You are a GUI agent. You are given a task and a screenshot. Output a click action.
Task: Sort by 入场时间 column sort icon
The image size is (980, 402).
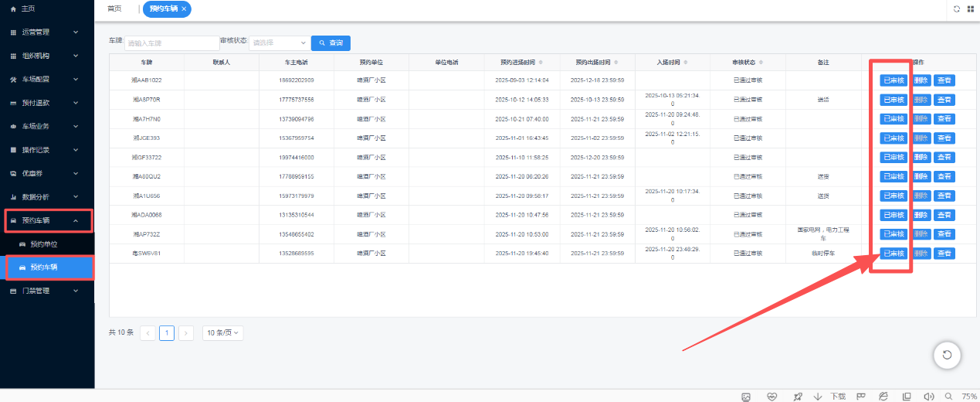point(686,62)
